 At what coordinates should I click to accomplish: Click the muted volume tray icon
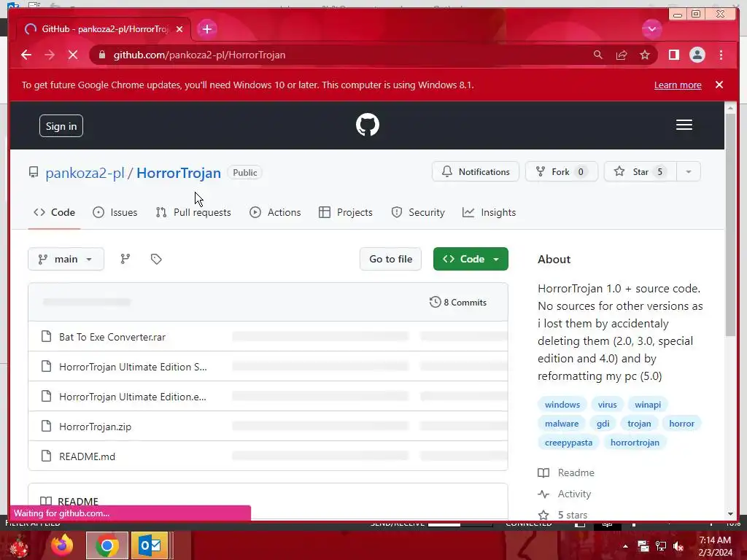(678, 546)
